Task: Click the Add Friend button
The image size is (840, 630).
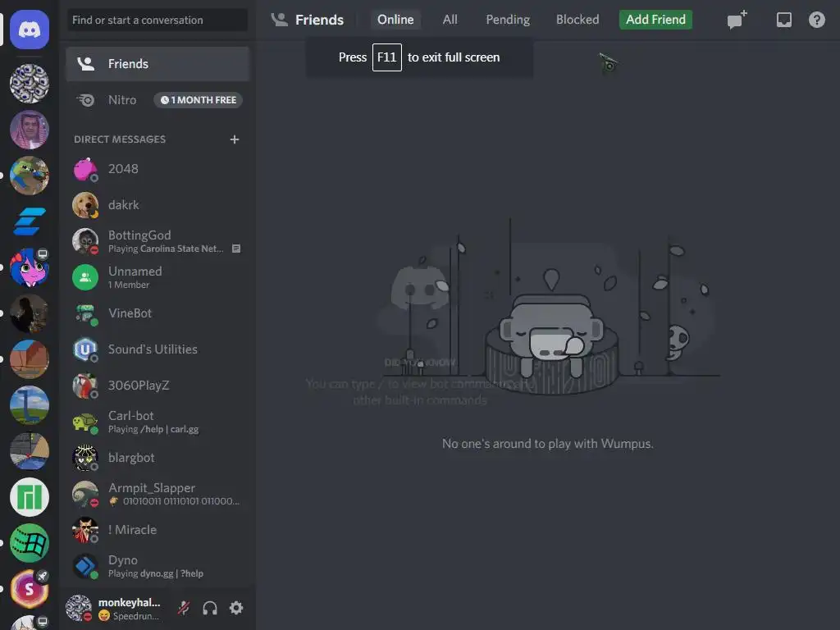Action: (x=655, y=20)
